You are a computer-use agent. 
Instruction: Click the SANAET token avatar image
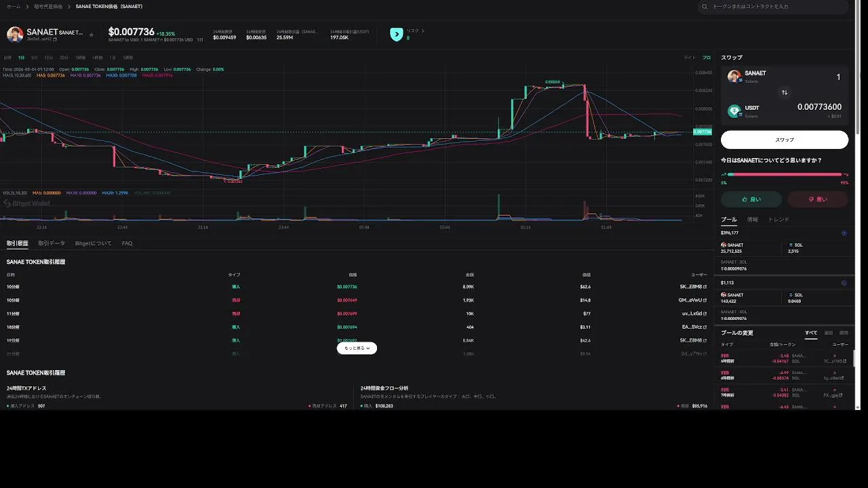tap(15, 34)
